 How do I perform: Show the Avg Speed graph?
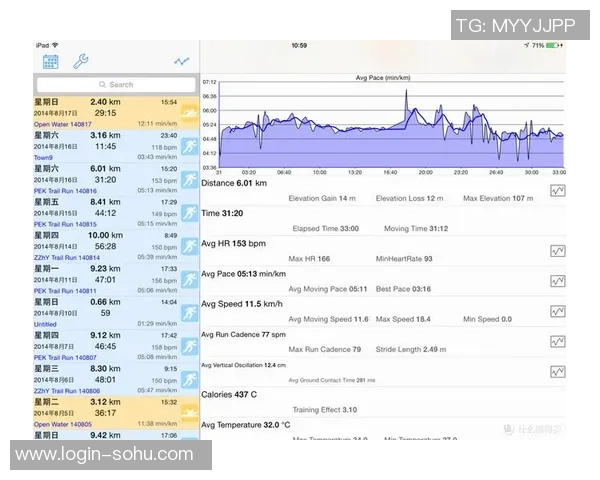point(557,310)
